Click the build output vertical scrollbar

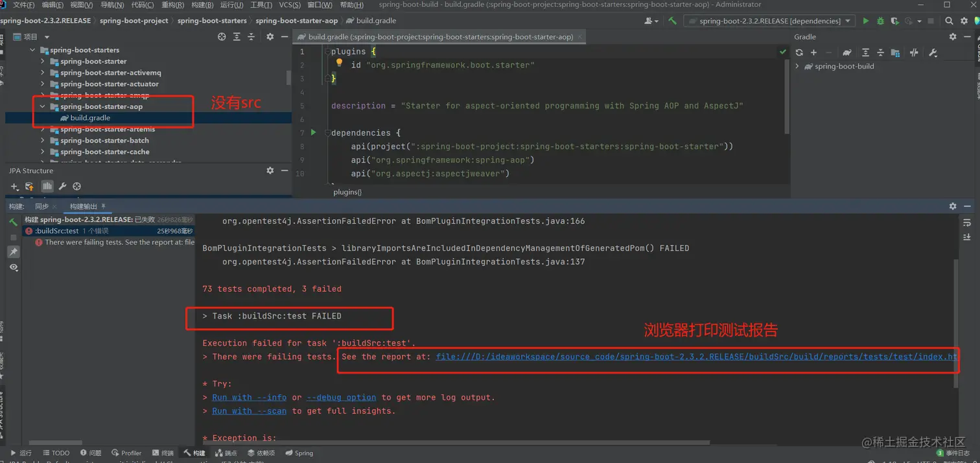[x=954, y=322]
